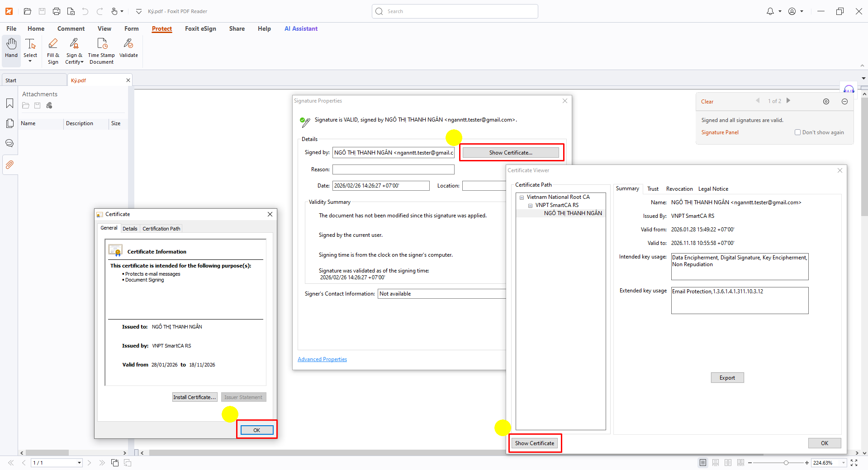Expand the notification bell dropdown arrow
This screenshot has width=868, height=470.
tap(780, 11)
